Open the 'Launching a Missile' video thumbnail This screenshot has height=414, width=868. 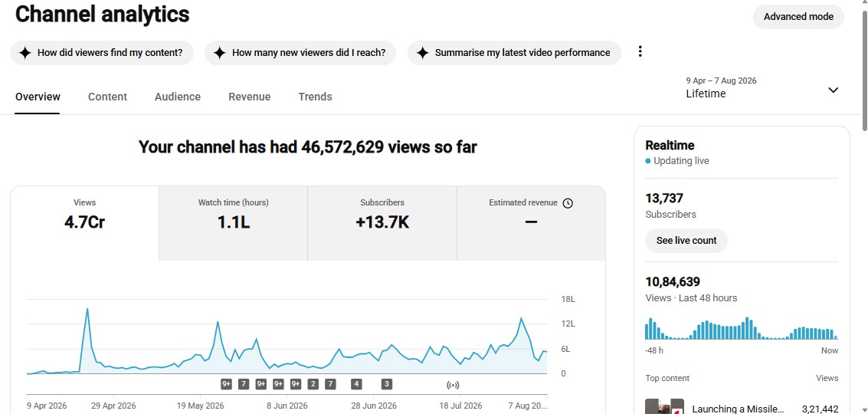pos(665,406)
